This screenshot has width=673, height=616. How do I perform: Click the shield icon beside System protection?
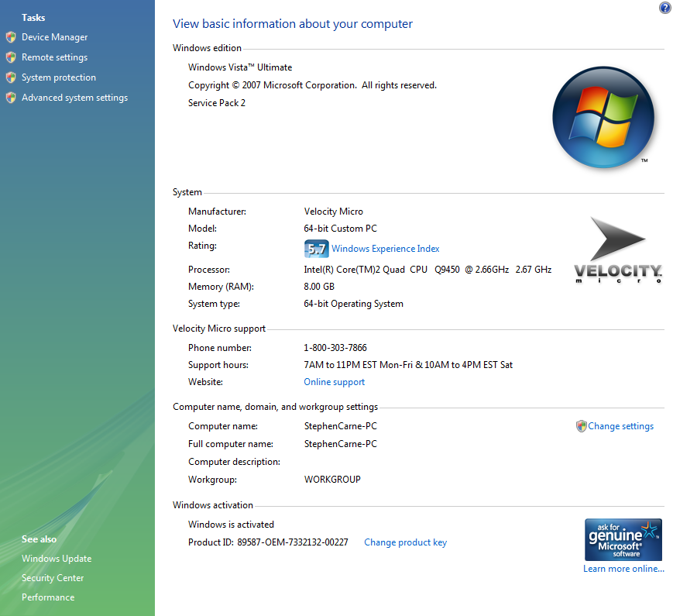[x=11, y=77]
